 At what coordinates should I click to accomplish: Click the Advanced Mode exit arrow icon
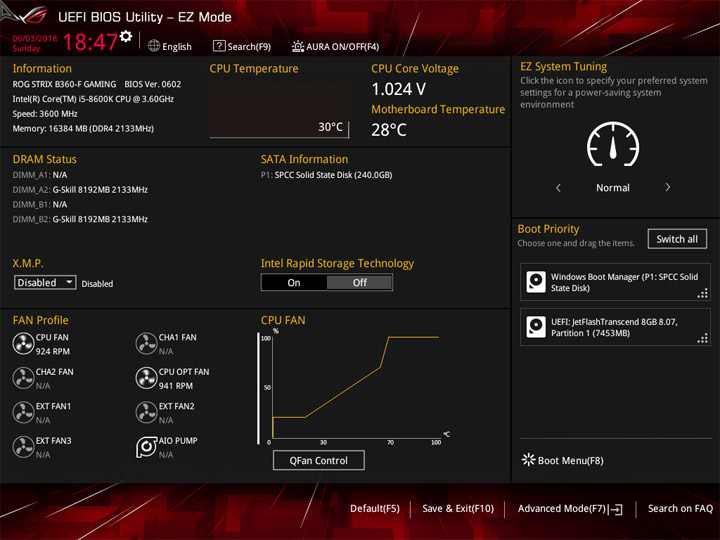point(616,509)
